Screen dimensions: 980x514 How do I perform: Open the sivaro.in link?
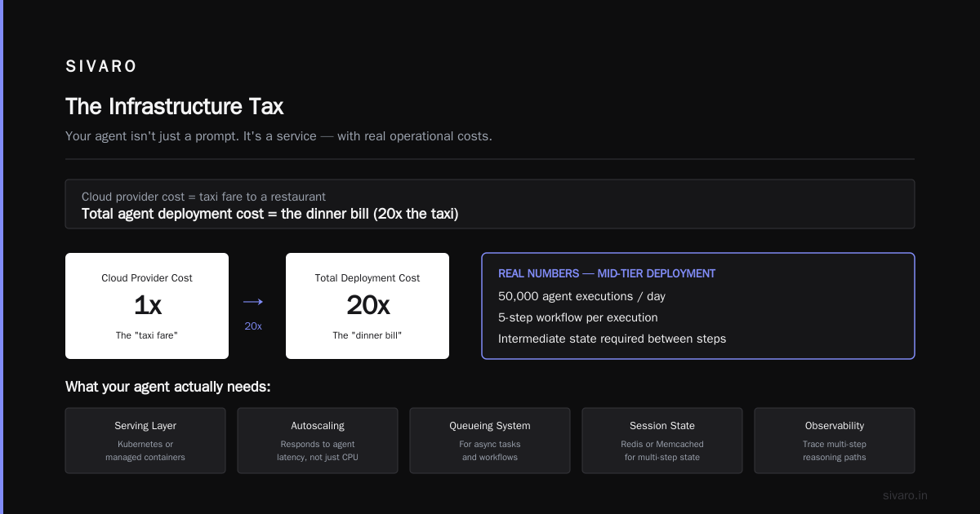click(906, 495)
